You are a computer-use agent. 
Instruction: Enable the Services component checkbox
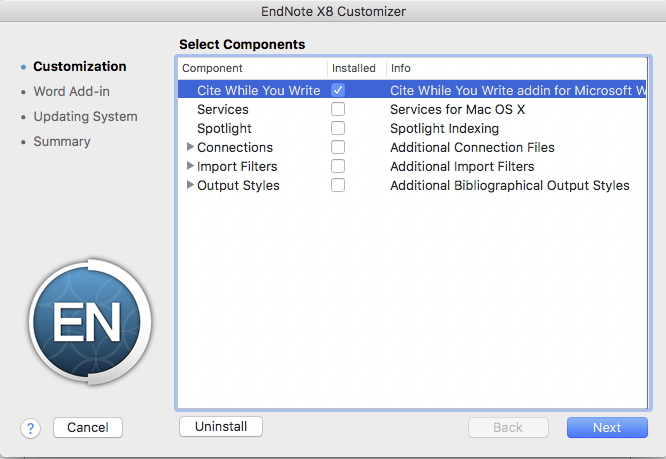(338, 109)
